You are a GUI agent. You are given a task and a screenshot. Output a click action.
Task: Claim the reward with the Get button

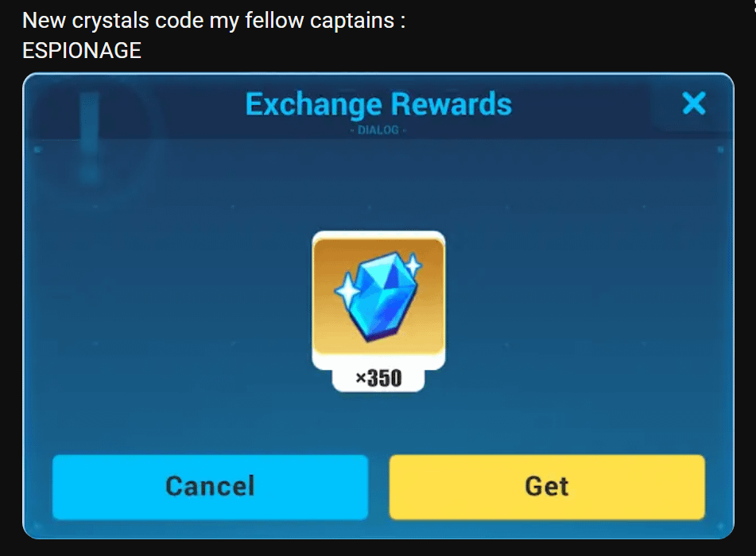[547, 487]
